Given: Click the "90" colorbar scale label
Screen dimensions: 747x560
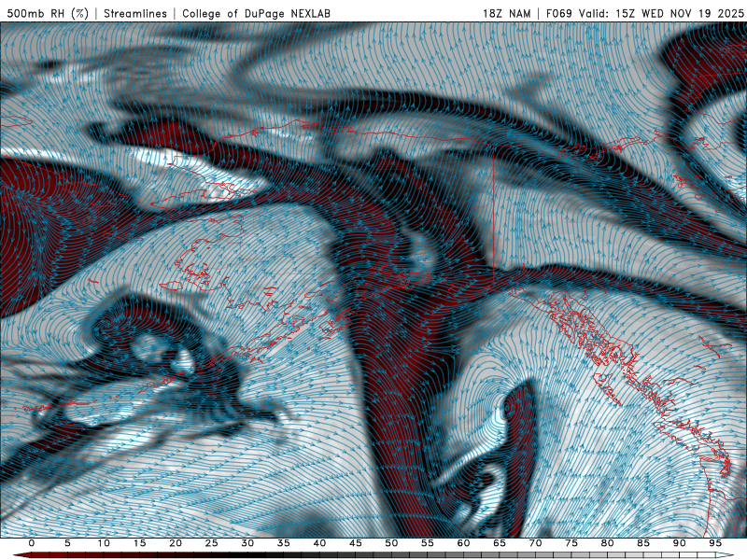Looking at the screenshot, I should (680, 543).
